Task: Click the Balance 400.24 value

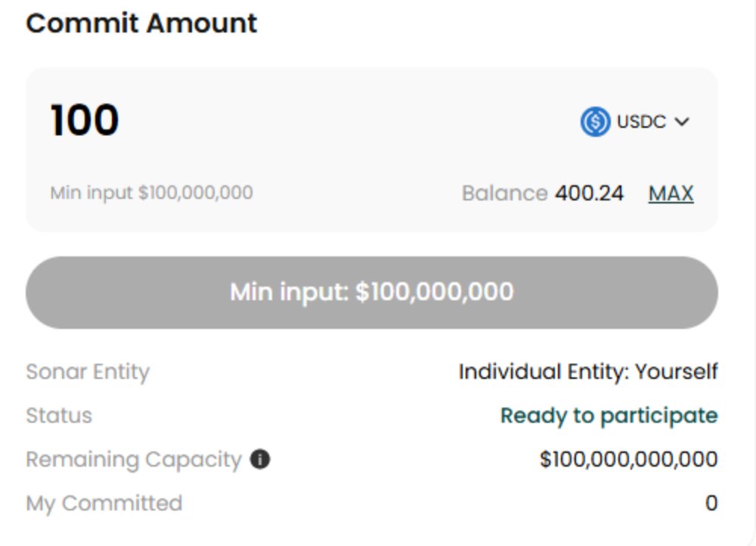Action: (589, 194)
